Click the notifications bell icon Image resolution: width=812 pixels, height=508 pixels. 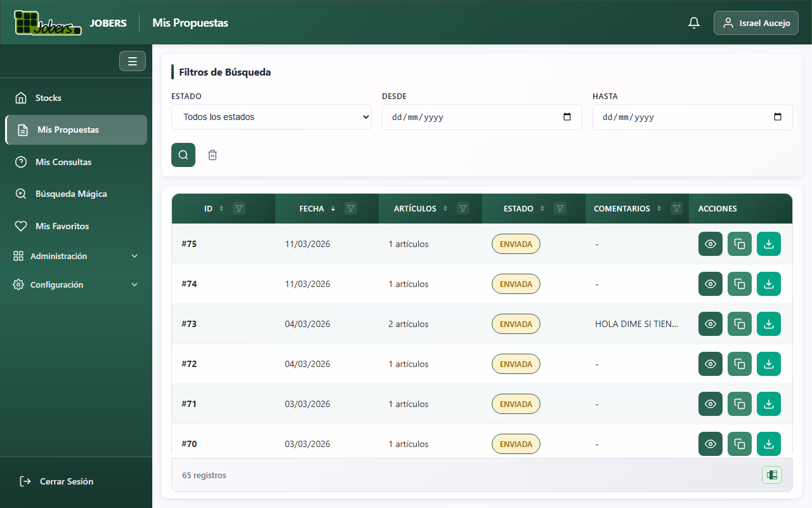click(x=694, y=23)
